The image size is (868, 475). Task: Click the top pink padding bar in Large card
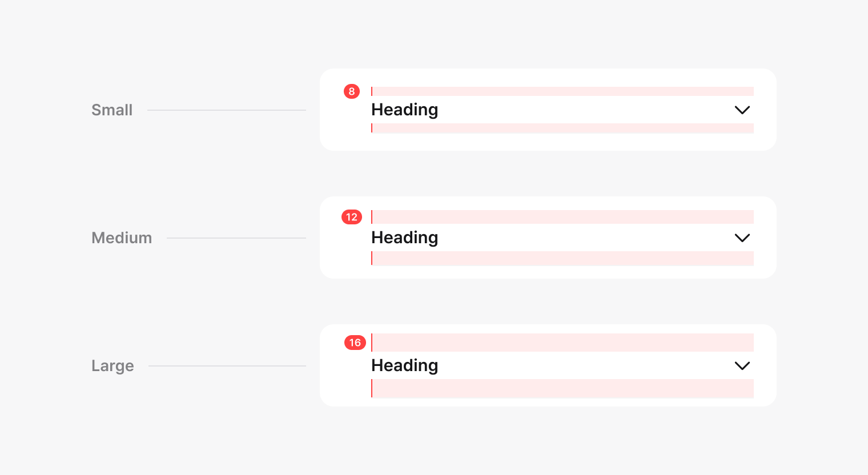[562, 343]
